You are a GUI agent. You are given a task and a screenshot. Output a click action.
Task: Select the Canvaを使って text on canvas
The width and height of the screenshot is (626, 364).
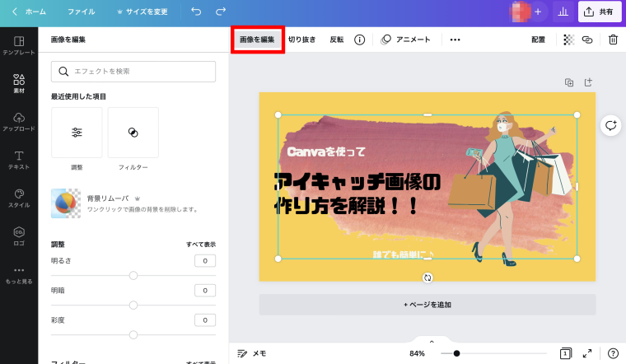point(326,152)
